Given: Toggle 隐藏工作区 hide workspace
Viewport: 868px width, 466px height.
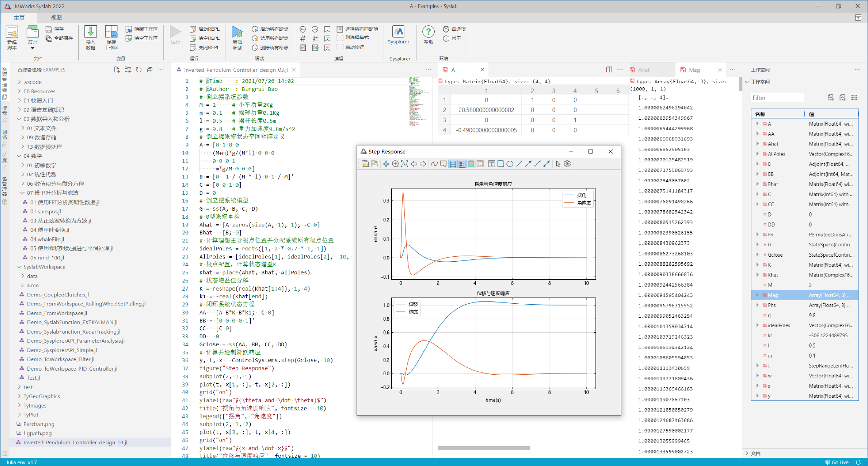Looking at the screenshot, I should tap(141, 29).
